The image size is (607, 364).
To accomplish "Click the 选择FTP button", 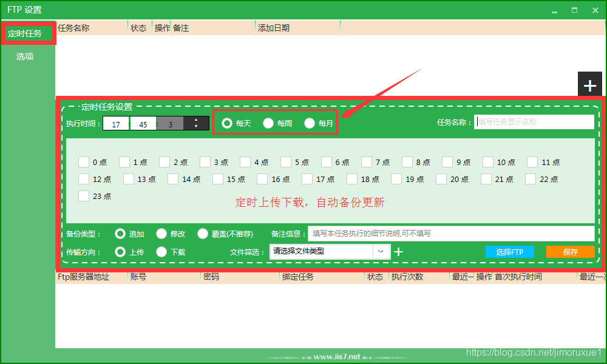I will [510, 252].
